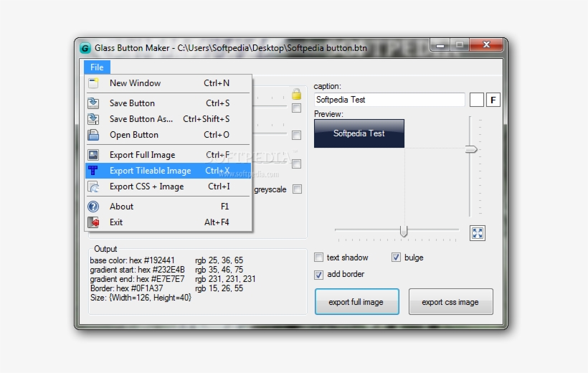Click the Export CSS + Image icon
This screenshot has width=588, height=373.
pos(93,186)
